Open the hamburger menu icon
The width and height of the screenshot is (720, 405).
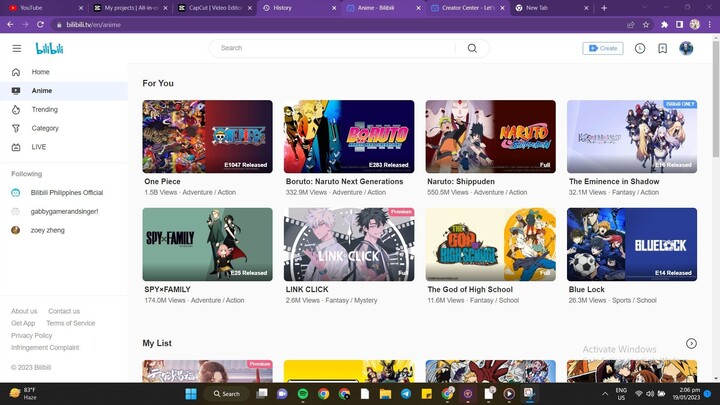(x=17, y=48)
